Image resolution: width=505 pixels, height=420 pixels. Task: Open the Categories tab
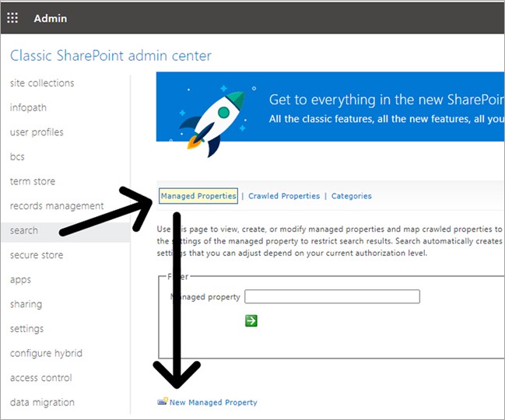[x=351, y=196]
